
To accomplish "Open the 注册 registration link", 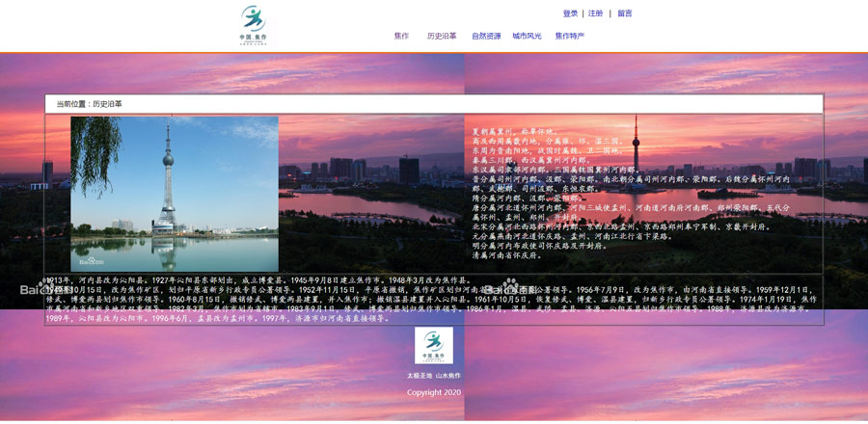I will [x=595, y=13].
